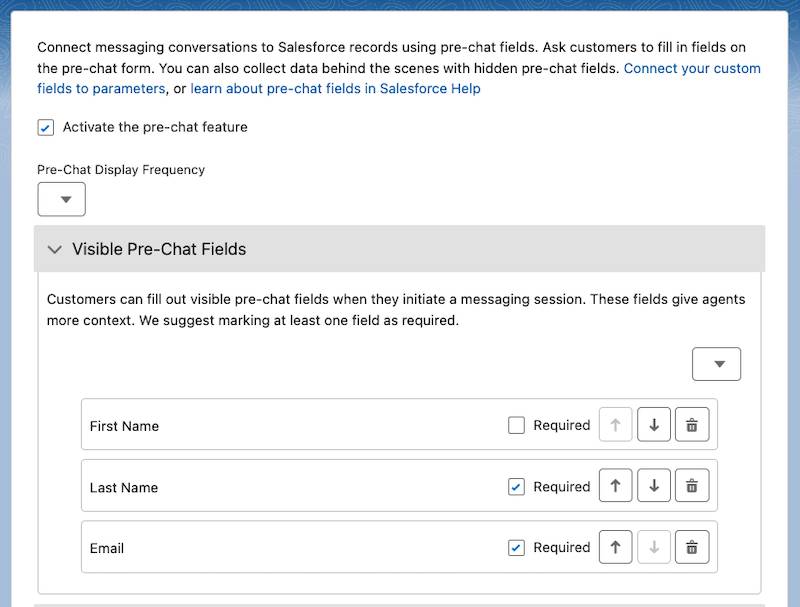Collapse Visible Pre-Chat Fields section
Screen dimensions: 800x607
[55, 249]
